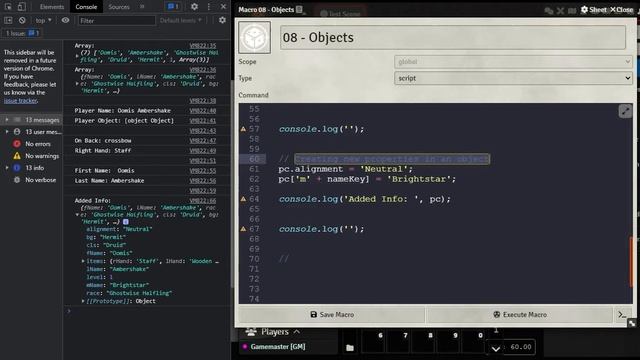Viewport: 640px width, 360px height.
Task: Open the Type dropdown showing 'script'
Action: (x=513, y=78)
